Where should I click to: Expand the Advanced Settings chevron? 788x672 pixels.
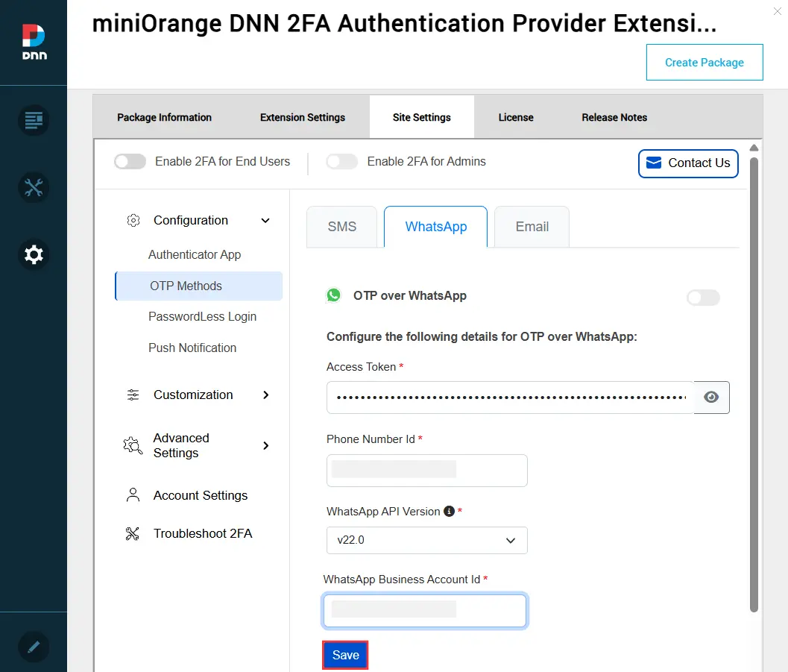[266, 445]
